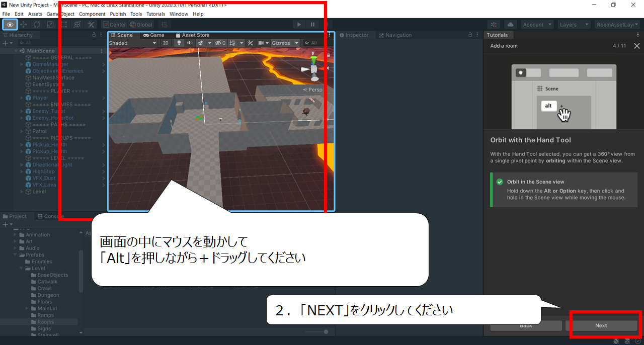This screenshot has height=345, width=644.
Task: Click the rightmost status bar icon
Action: point(637,340)
